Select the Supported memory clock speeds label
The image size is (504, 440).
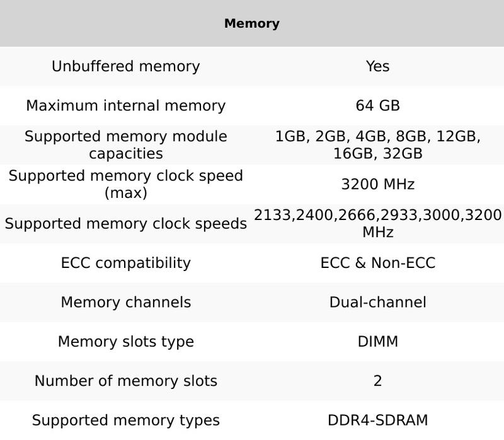pos(126,224)
